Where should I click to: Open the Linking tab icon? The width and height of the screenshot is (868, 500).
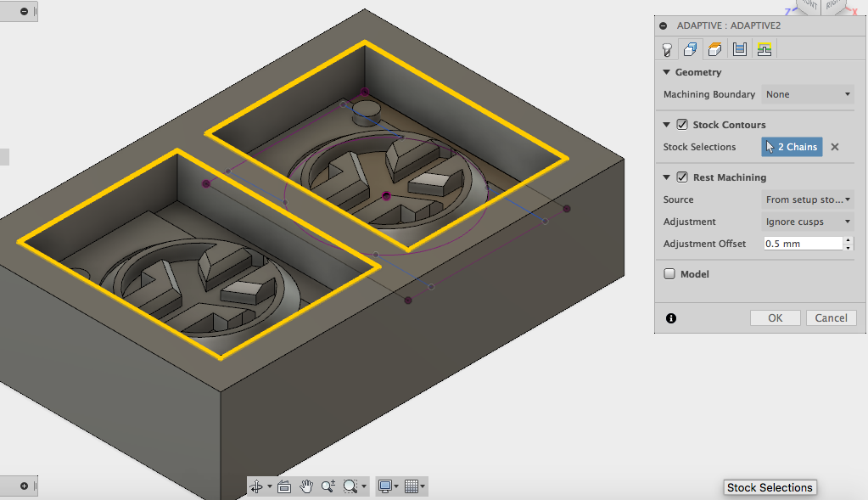click(x=764, y=49)
